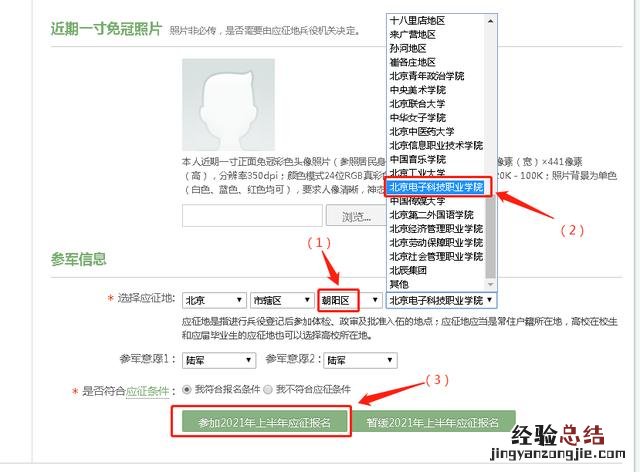Select radio 我不符合应征条件
This screenshot has width=640, height=472.
coord(268,390)
